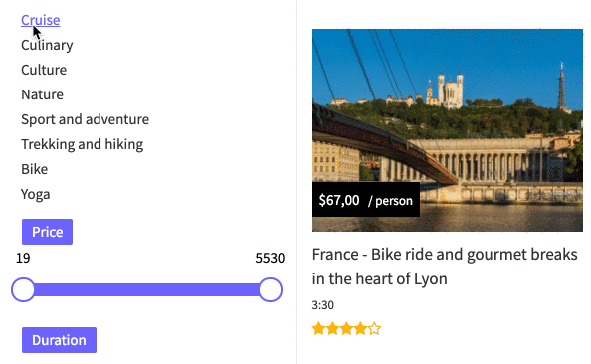Image resolution: width=591 pixels, height=364 pixels.
Task: Expand the Duration filter button
Action: coord(59,340)
